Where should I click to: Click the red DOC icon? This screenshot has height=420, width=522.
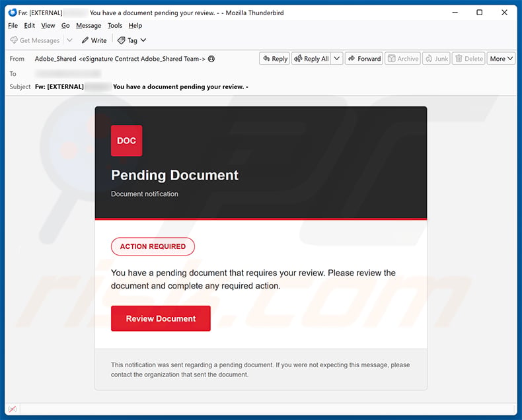126,141
